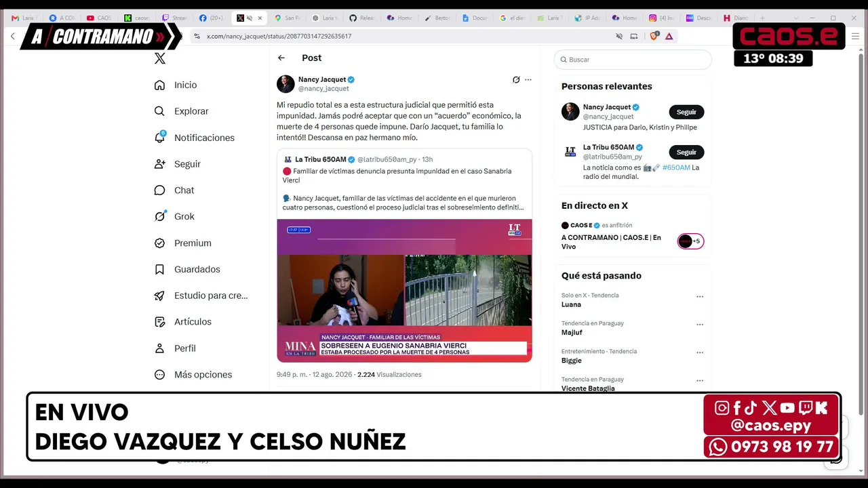Click the Buscar search field
The width and height of the screenshot is (868, 488).
coord(633,60)
